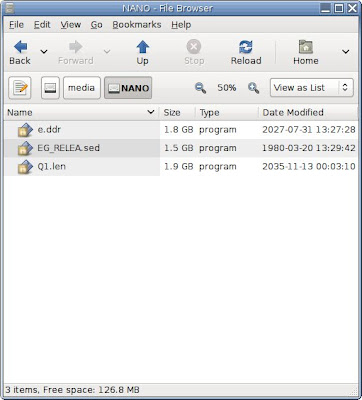Image resolution: width=362 pixels, height=400 pixels.
Task: Click the greyed Forward arrow icon
Action: [x=76, y=47]
